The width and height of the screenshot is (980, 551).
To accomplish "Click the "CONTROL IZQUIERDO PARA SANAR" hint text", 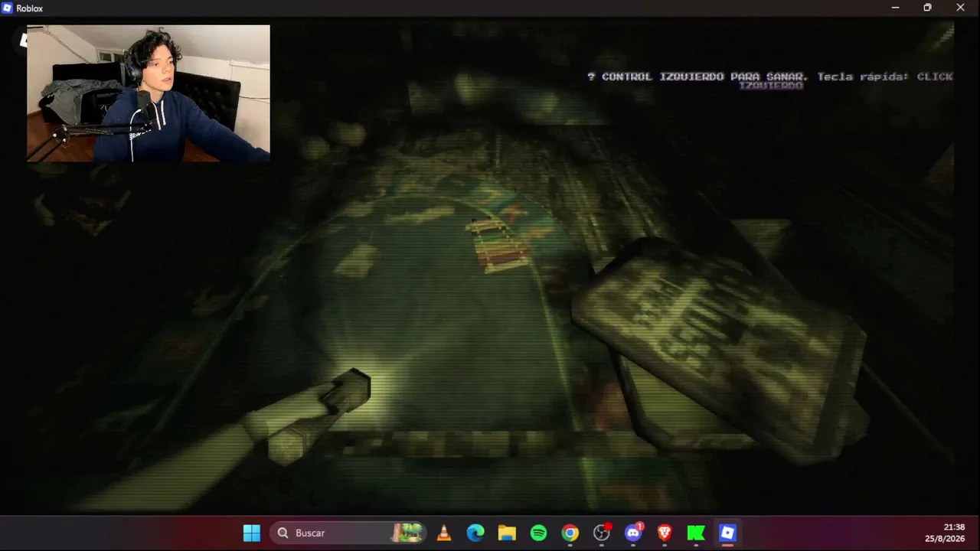I will click(704, 77).
